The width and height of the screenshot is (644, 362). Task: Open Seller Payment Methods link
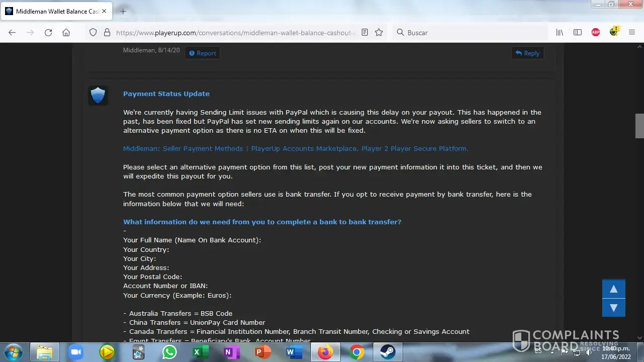tap(296, 149)
